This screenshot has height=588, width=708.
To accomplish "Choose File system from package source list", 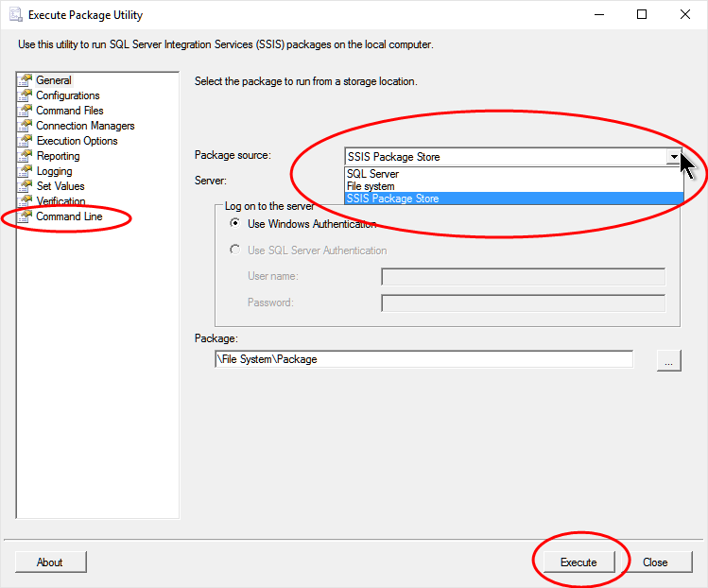I will pos(514,186).
